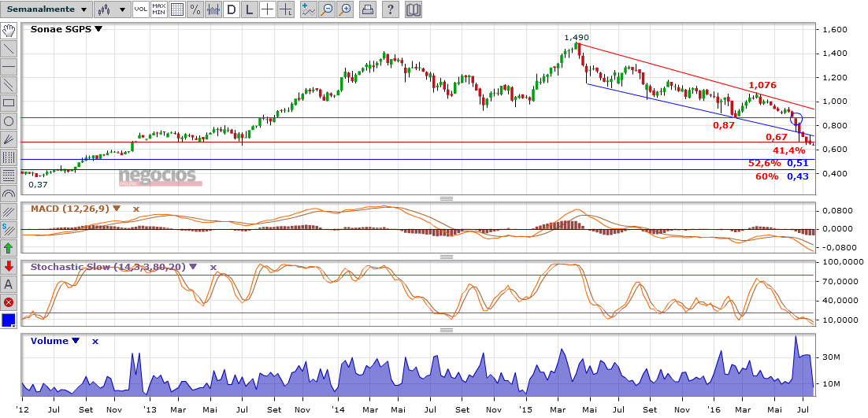Toggle MAX MIN price labels
Screen dimensions: 868x418
pos(158,9)
